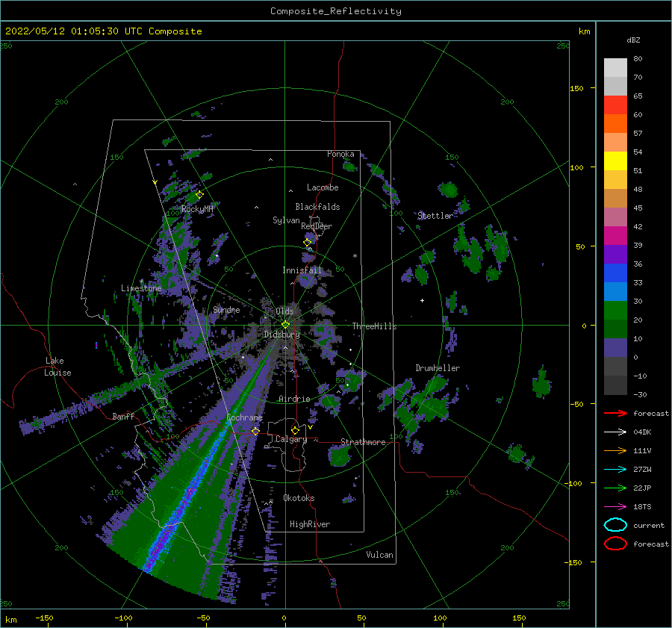Click the RockyMH map label
The image size is (672, 628).
pyautogui.click(x=197, y=209)
